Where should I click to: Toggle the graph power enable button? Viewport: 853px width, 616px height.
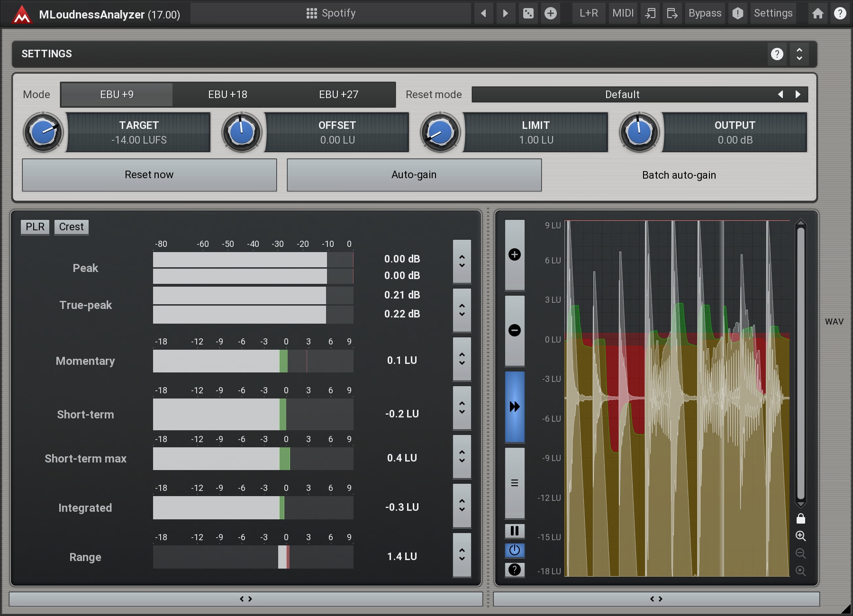click(514, 550)
